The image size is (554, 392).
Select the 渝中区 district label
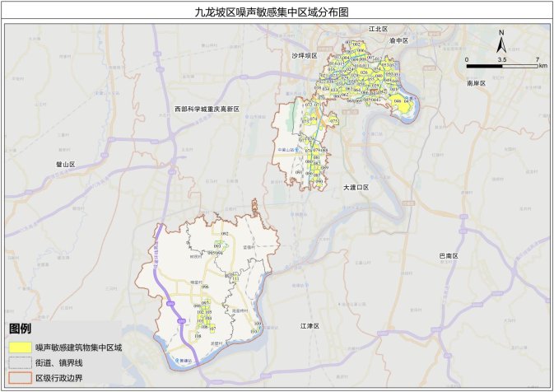(398, 40)
